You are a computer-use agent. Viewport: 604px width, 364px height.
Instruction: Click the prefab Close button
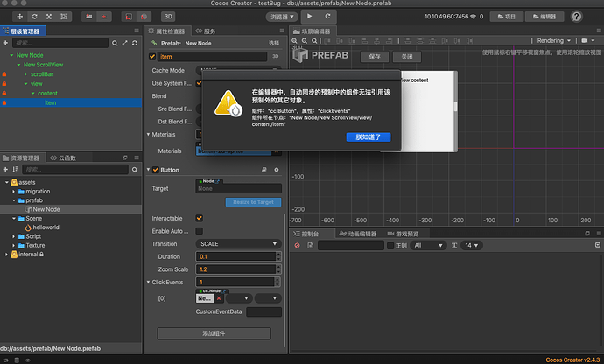(x=407, y=57)
